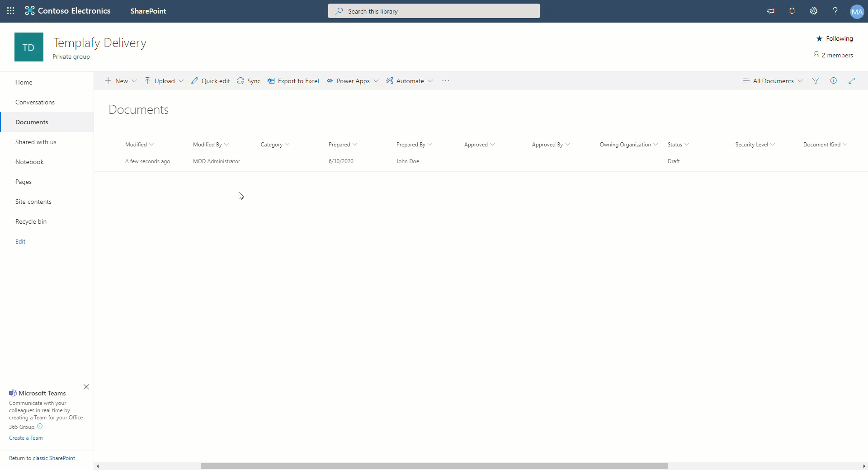Switch view using All Documents dropdown
The width and height of the screenshot is (868, 470).
click(x=773, y=81)
